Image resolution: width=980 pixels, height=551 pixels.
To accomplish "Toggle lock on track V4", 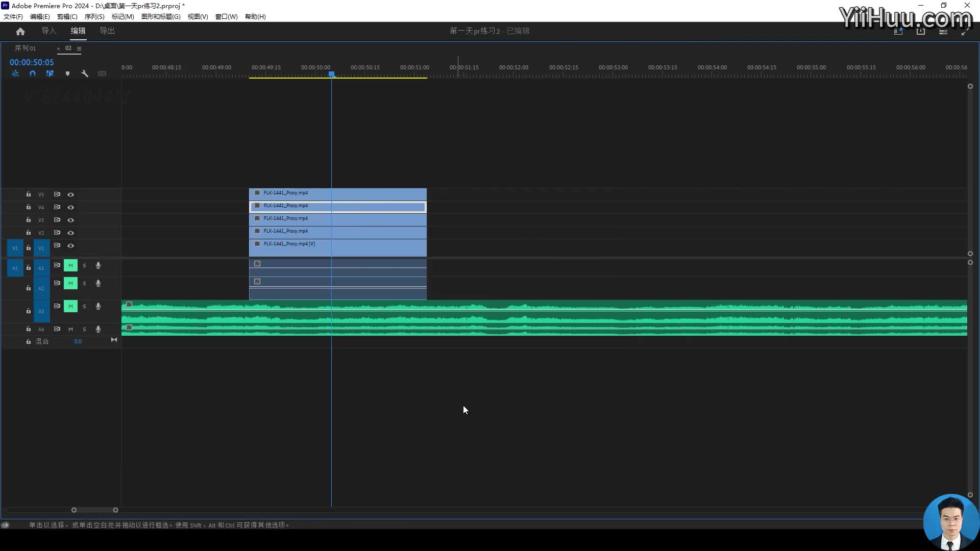I will 29,207.
